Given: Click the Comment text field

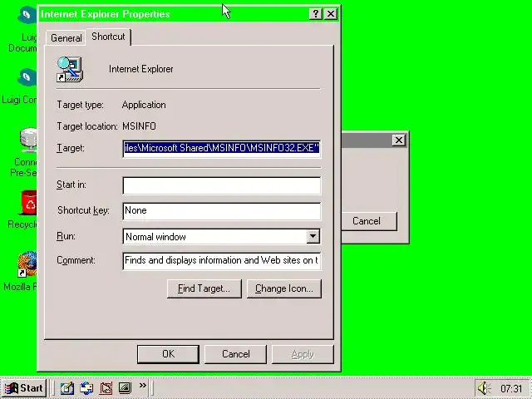Looking at the screenshot, I should pyautogui.click(x=222, y=260).
